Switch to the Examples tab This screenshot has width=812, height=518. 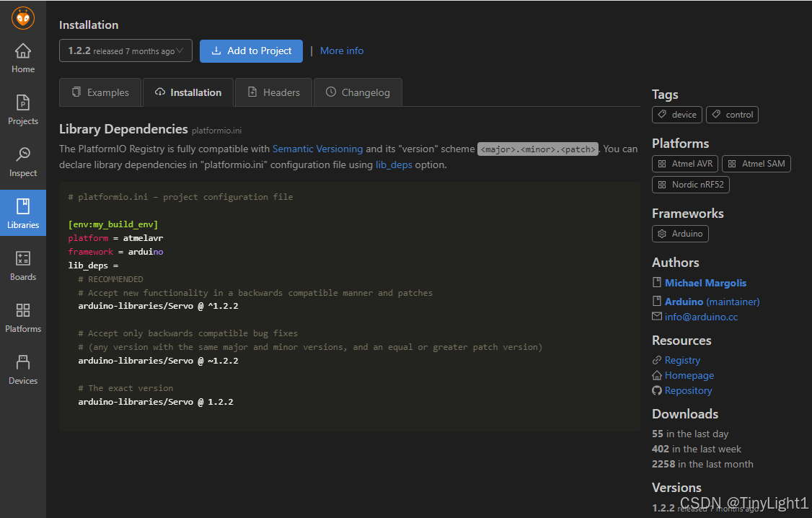pos(100,92)
